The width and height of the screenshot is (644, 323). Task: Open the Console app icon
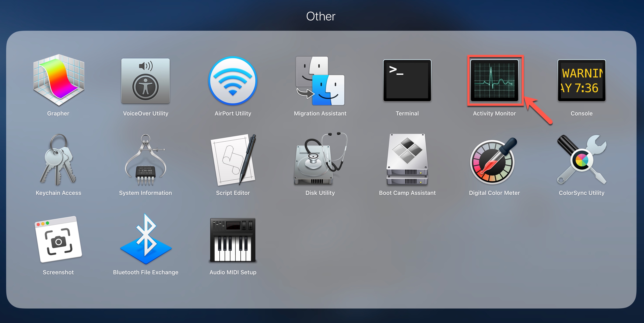tap(582, 80)
